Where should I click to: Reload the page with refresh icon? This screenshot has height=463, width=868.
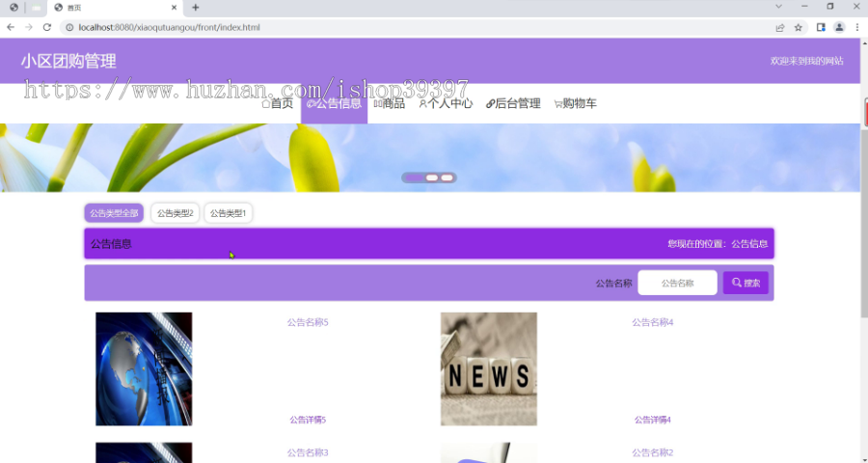tap(47, 27)
